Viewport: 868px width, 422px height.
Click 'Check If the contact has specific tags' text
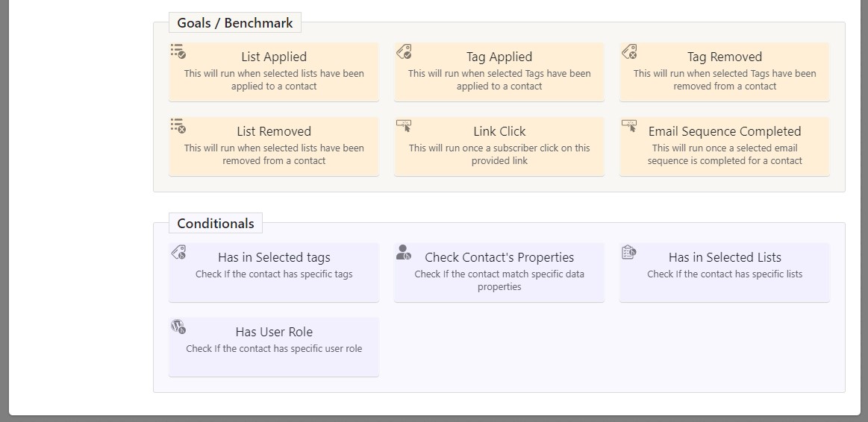[274, 274]
